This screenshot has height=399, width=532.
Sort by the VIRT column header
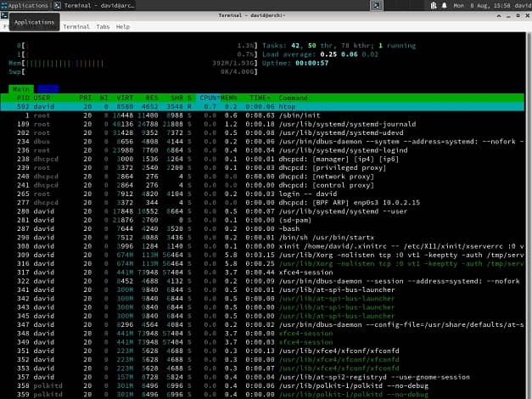(125, 98)
